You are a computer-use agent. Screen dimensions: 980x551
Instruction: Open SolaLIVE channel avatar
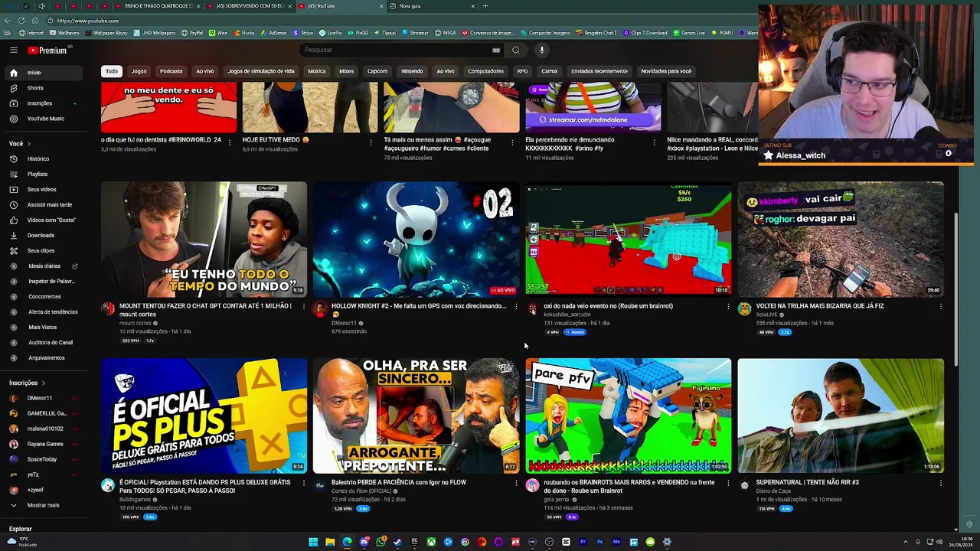click(x=744, y=309)
